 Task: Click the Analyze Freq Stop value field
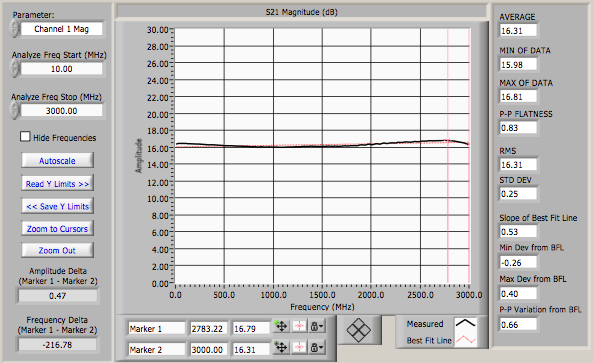coord(62,111)
